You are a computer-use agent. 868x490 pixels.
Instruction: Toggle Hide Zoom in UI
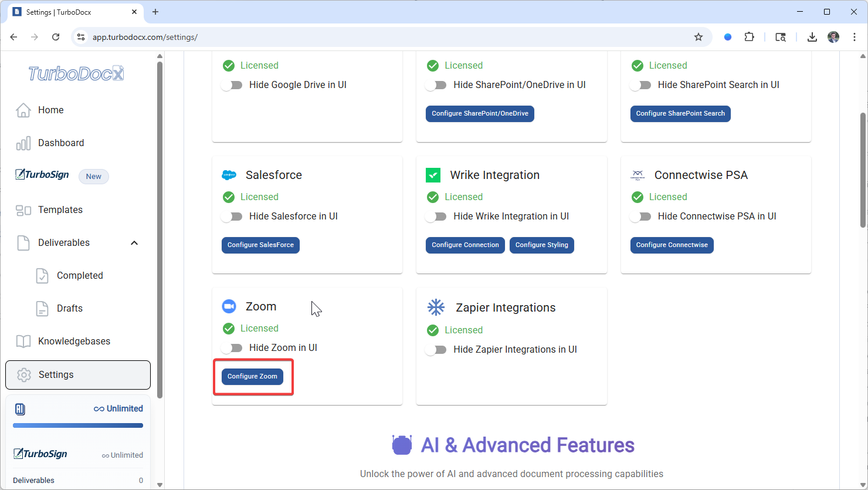point(232,348)
